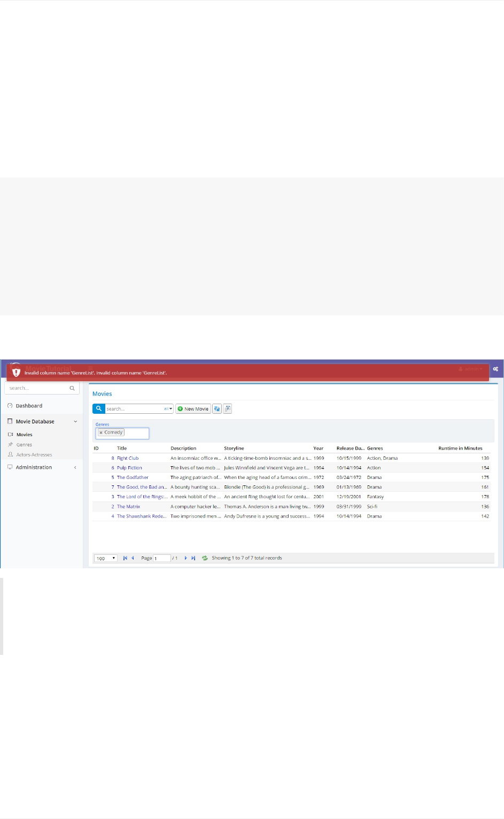The image size is (504, 819).
Task: Click the 'Invalid column name' error message
Action: [96, 373]
